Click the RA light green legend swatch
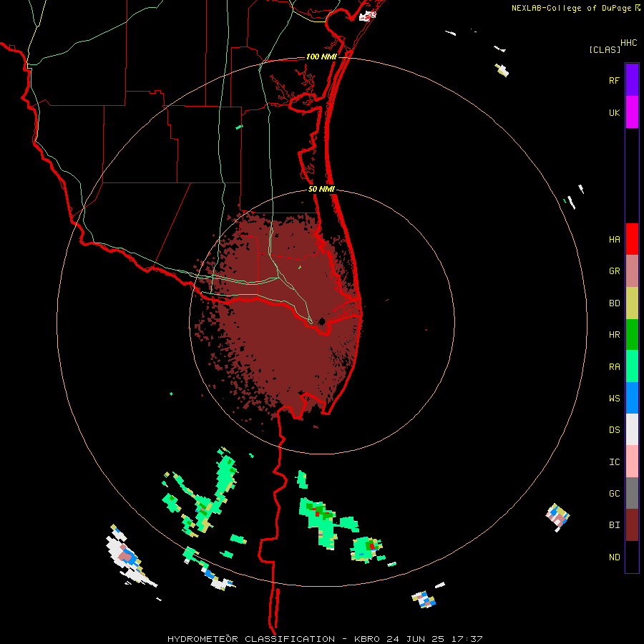The image size is (644, 644). tap(632, 366)
